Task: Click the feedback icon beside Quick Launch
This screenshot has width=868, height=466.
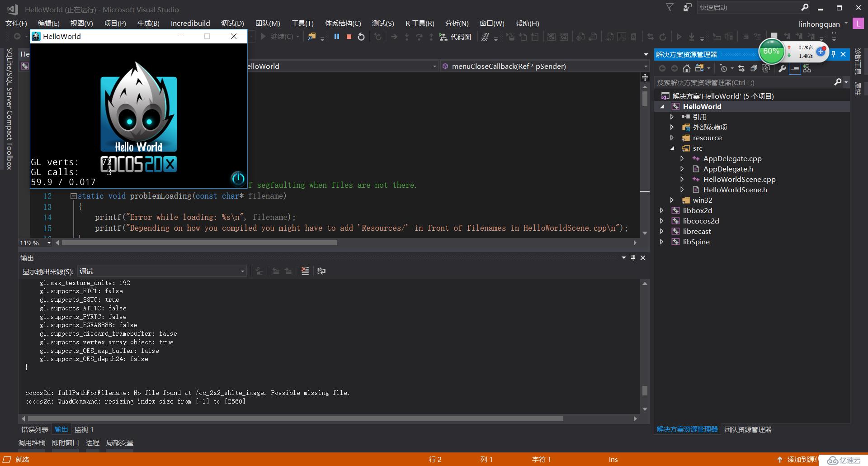Action: point(687,8)
